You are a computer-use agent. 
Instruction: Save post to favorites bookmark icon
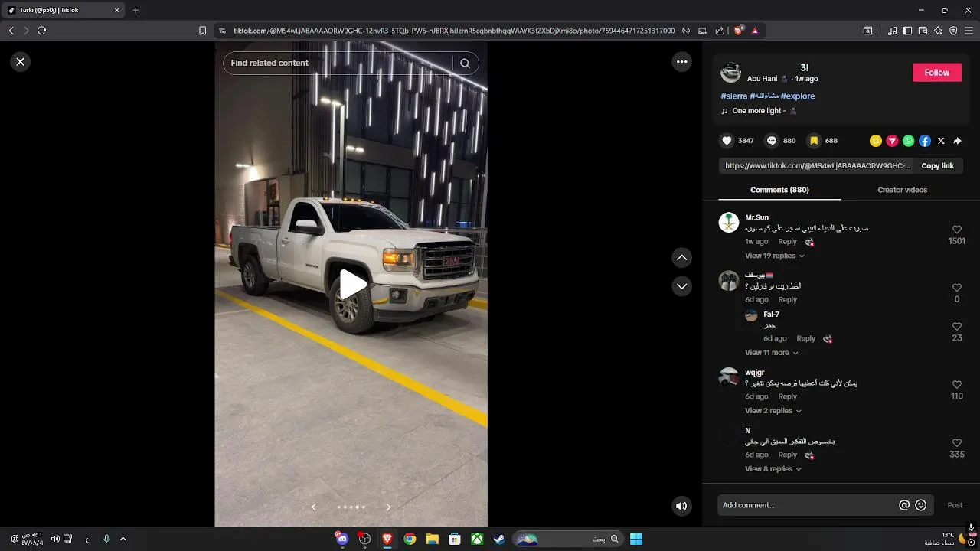[814, 141]
